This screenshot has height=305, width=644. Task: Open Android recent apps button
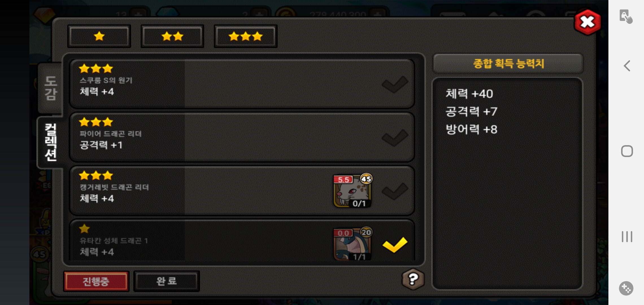pyautogui.click(x=627, y=237)
